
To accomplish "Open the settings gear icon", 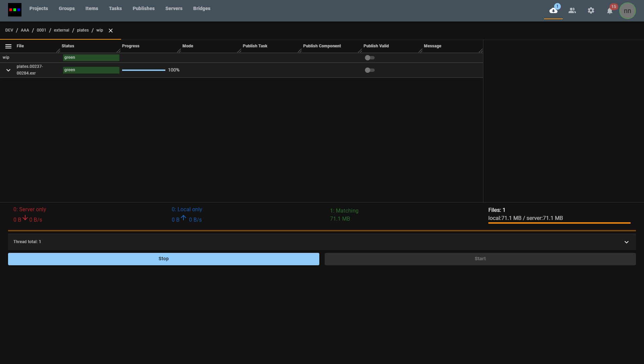I will point(591,11).
